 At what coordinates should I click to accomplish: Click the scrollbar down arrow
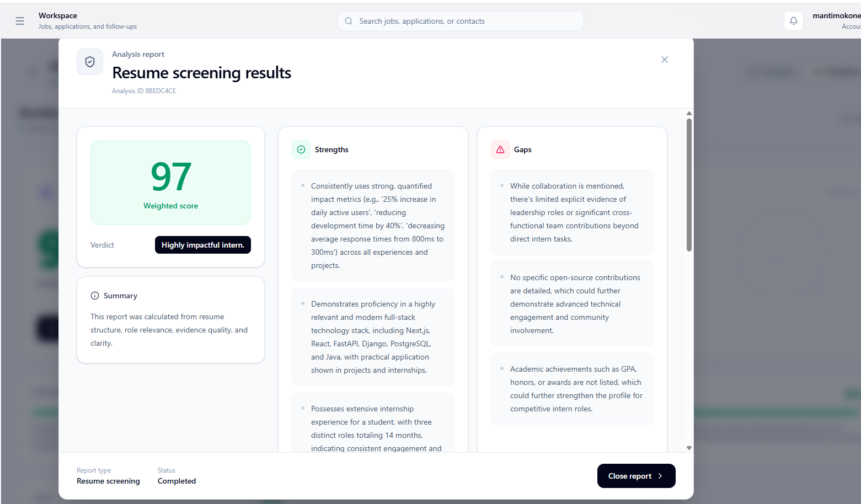689,448
